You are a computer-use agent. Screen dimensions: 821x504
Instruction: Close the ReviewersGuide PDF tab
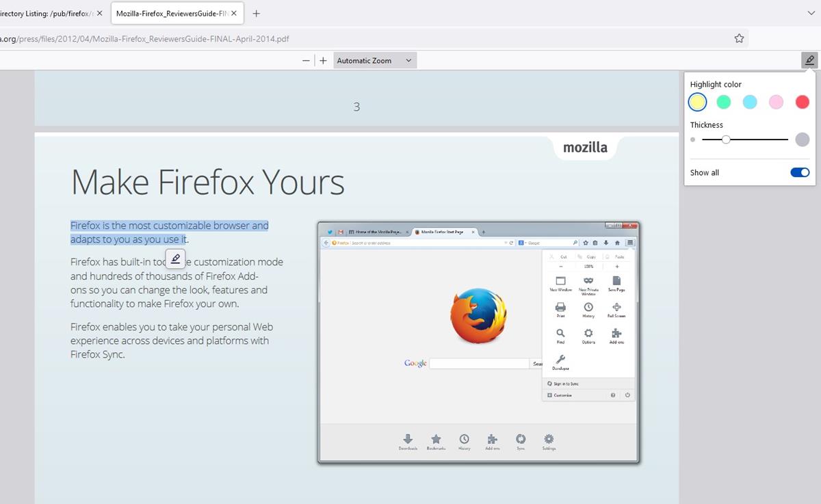coord(234,12)
